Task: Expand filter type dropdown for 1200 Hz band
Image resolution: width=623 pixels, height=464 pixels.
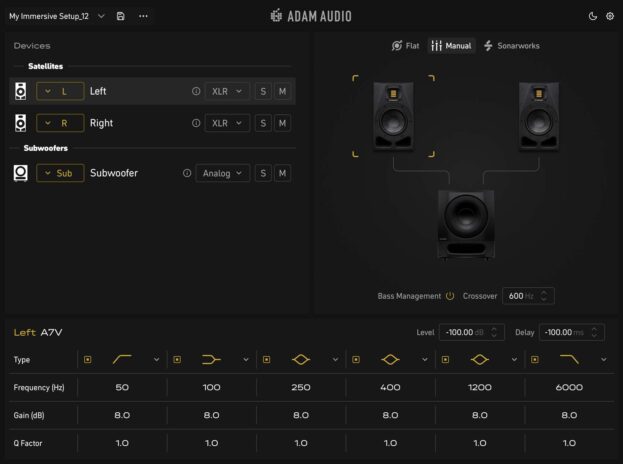Action: (514, 360)
